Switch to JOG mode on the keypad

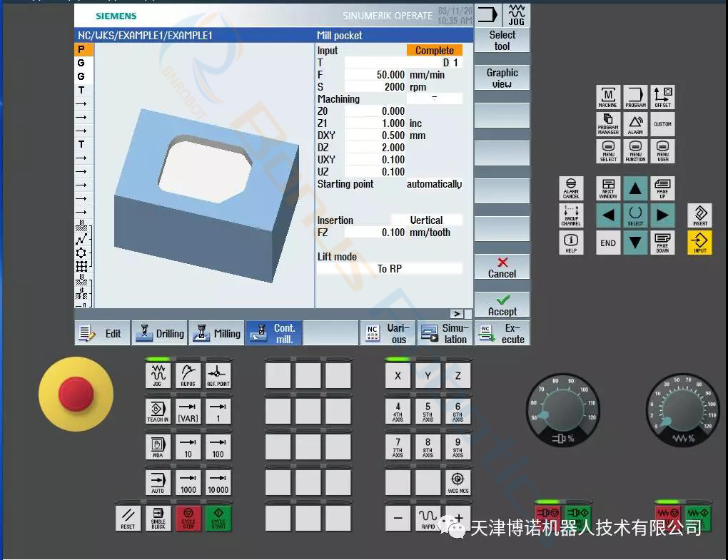158,375
